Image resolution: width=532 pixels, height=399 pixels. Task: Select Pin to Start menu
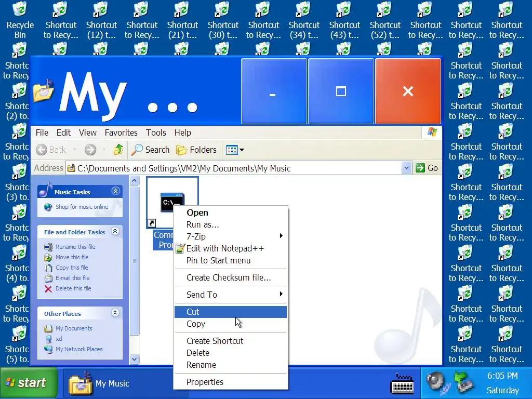[230, 261]
